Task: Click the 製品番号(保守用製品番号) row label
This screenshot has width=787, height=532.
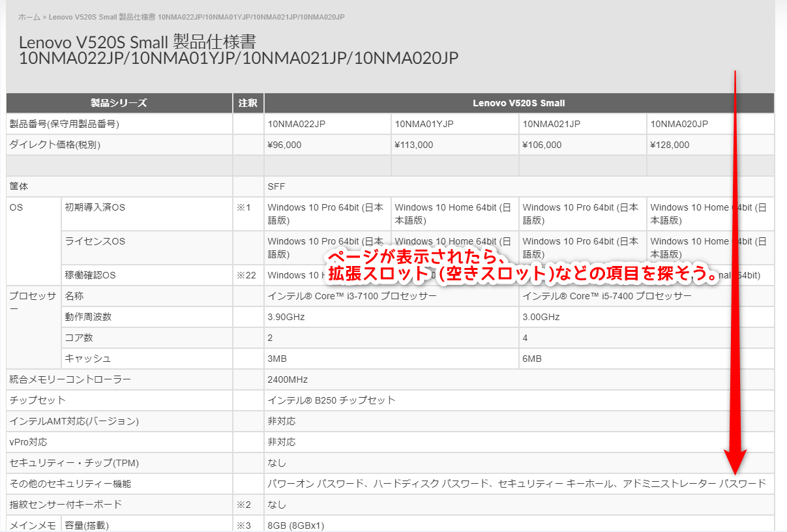Action: (x=64, y=124)
